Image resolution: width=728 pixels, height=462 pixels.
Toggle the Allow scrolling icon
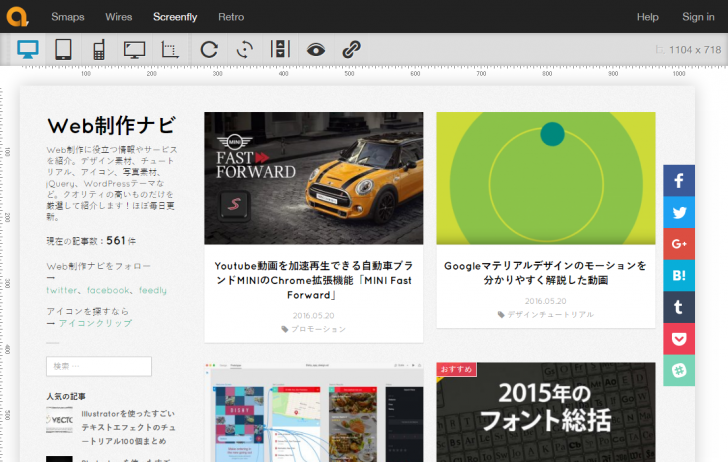[280, 49]
